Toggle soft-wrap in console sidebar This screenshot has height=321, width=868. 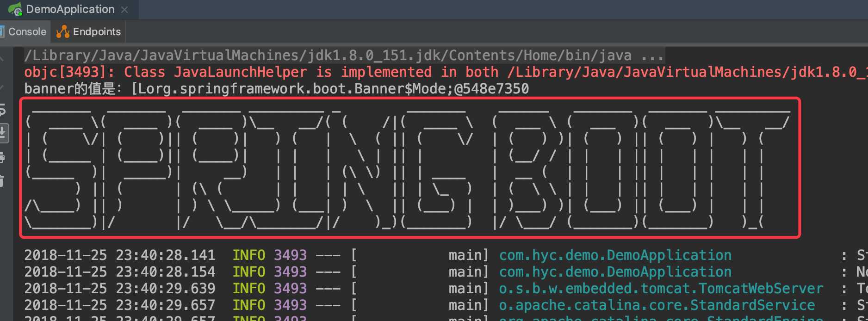pyautogui.click(x=2, y=109)
